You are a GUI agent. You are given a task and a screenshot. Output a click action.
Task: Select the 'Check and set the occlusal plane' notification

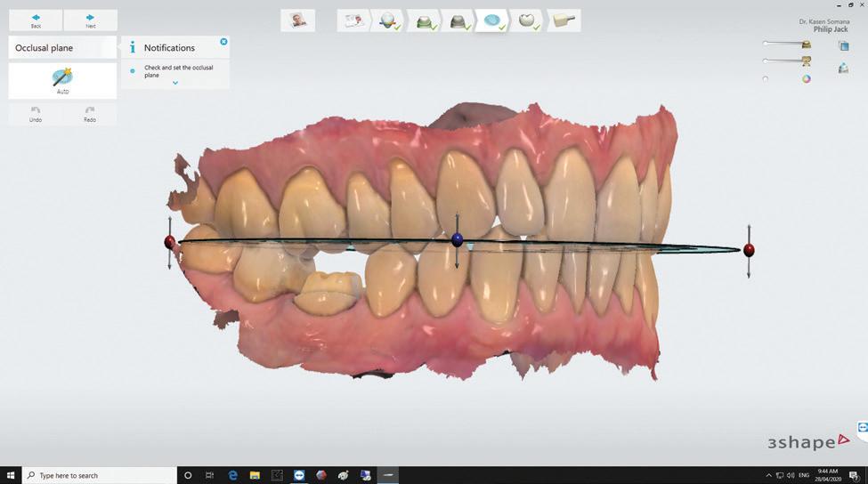coord(178,71)
